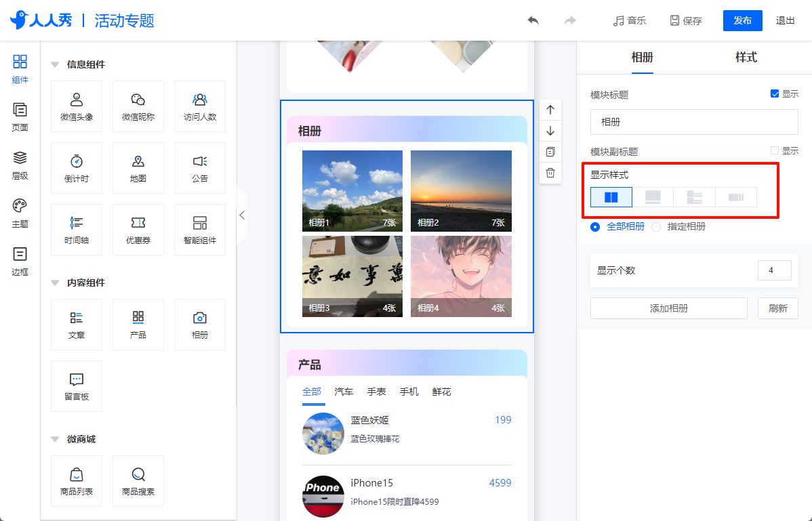812x521 pixels.
Task: Click the 刷新 refresh button
Action: pyautogui.click(x=778, y=308)
